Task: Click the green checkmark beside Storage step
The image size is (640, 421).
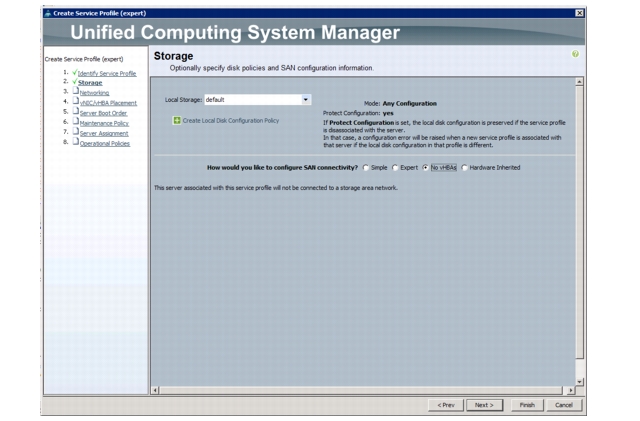Action: click(75, 82)
